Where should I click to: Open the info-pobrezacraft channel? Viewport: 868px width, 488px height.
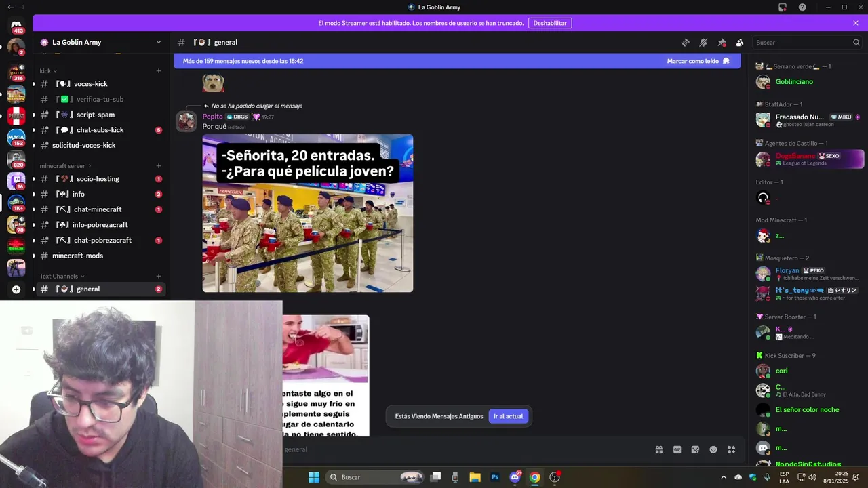(x=101, y=225)
